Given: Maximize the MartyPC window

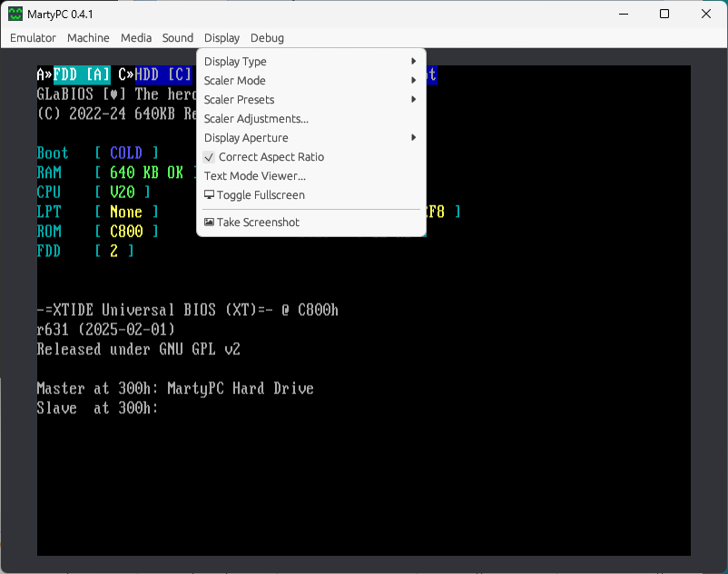Looking at the screenshot, I should pos(664,15).
